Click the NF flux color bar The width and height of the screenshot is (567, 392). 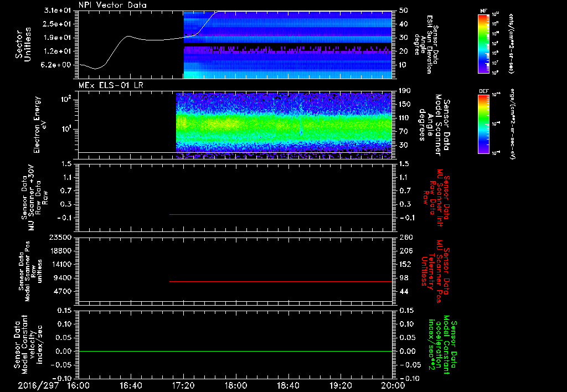pyautogui.click(x=484, y=44)
